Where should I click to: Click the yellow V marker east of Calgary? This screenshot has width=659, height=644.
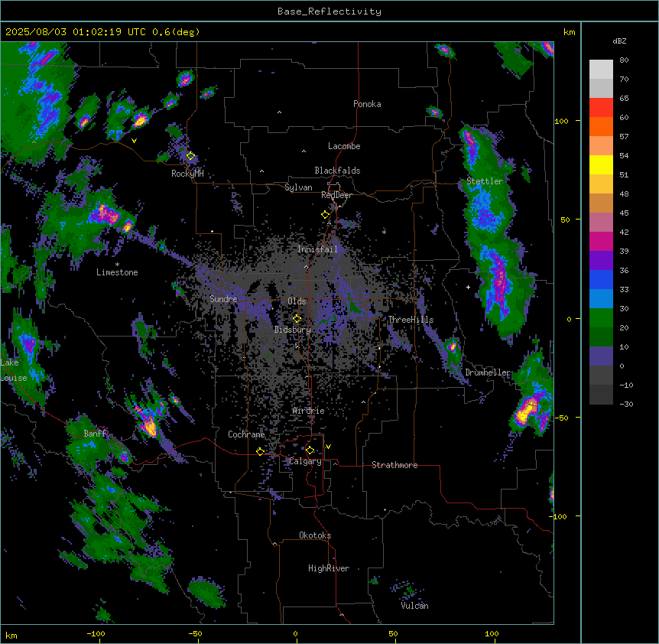[x=328, y=447]
